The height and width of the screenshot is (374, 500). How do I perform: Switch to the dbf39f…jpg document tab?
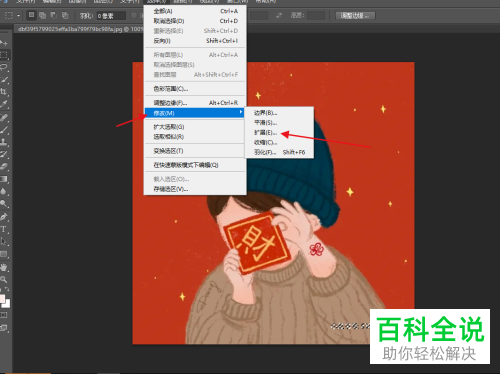[78, 29]
